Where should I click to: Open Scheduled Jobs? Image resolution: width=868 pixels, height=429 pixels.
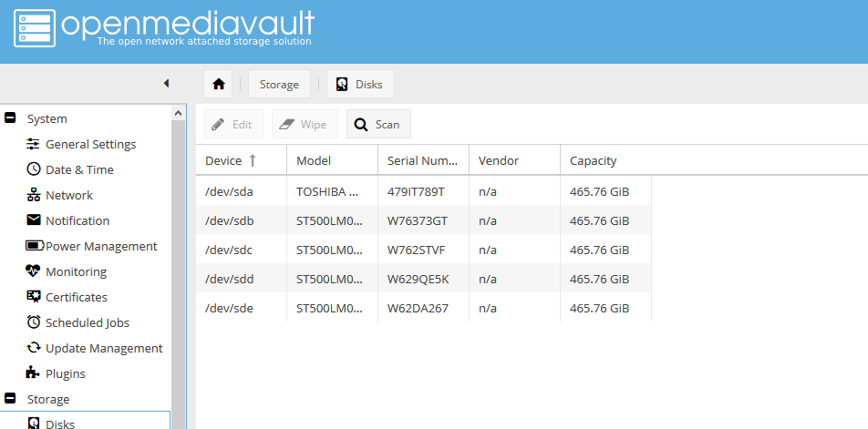(88, 322)
